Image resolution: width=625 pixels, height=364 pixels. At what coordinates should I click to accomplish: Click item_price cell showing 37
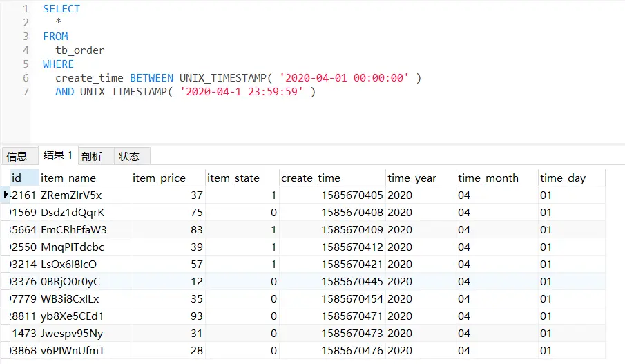(x=169, y=195)
